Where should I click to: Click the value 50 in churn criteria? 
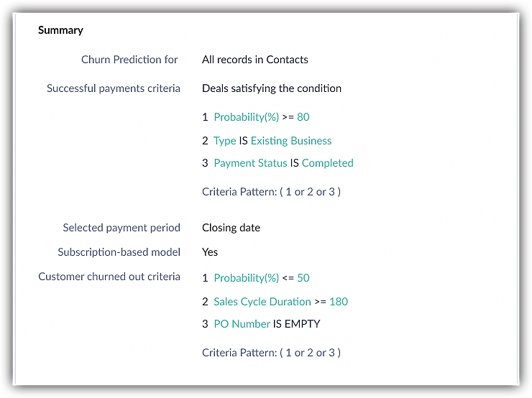pos(303,278)
